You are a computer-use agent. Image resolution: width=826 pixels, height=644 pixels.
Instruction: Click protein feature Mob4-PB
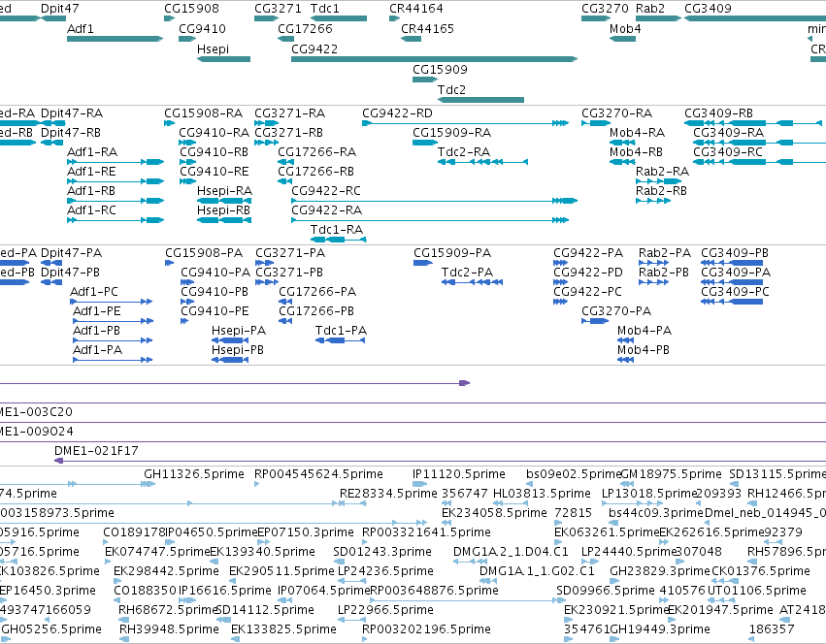point(625,360)
